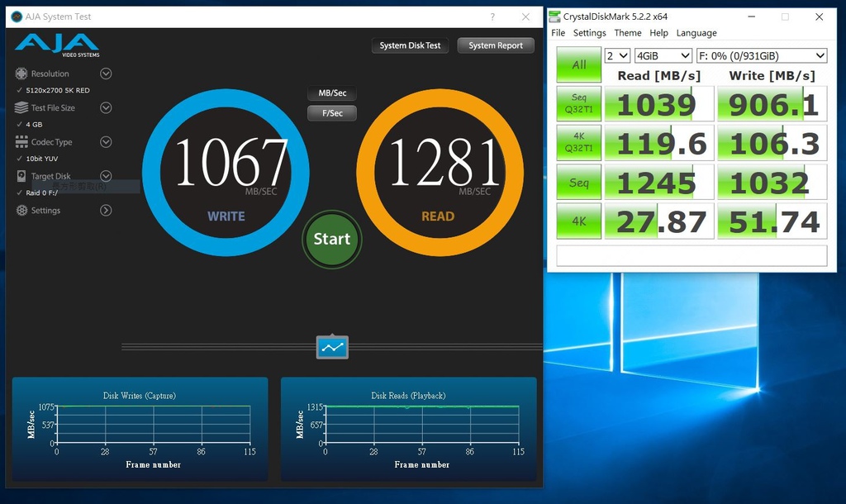Expand the Target Disk dropdown arrow
Image resolution: width=846 pixels, height=504 pixels.
coord(106,176)
